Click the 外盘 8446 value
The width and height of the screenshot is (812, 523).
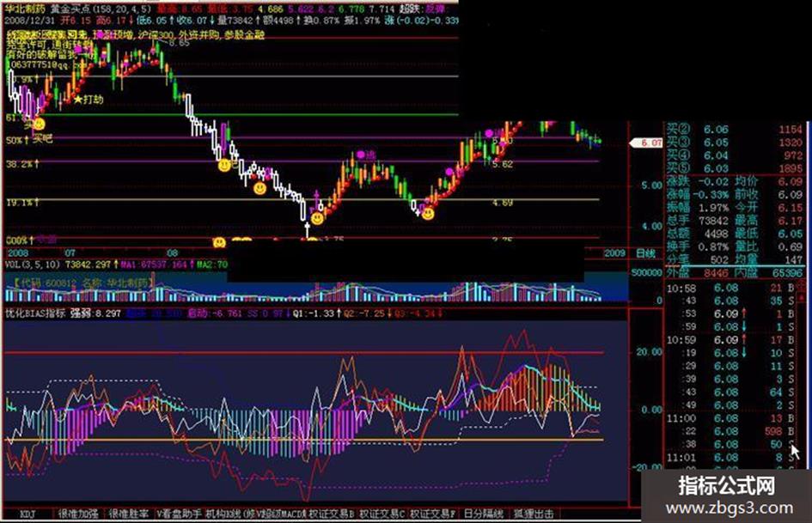716,273
